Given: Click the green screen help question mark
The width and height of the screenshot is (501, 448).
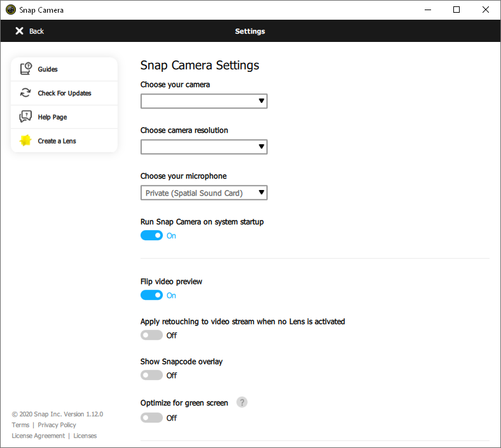Looking at the screenshot, I should [x=242, y=402].
